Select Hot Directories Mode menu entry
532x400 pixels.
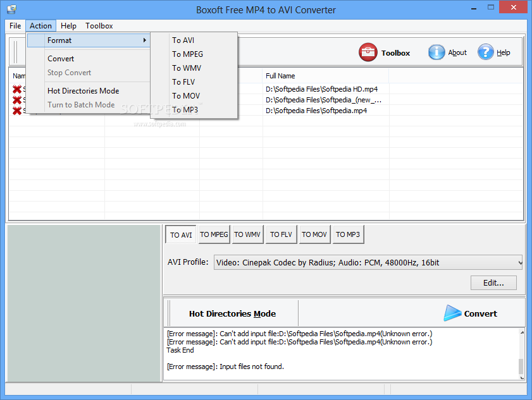coord(89,91)
